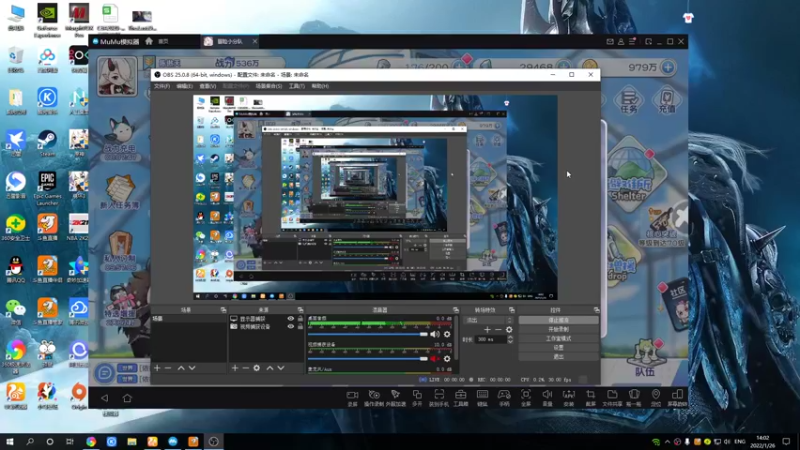Screen dimensions: 800x450
Task: Click Chrome icon in Windows taskbar
Action: (91, 441)
